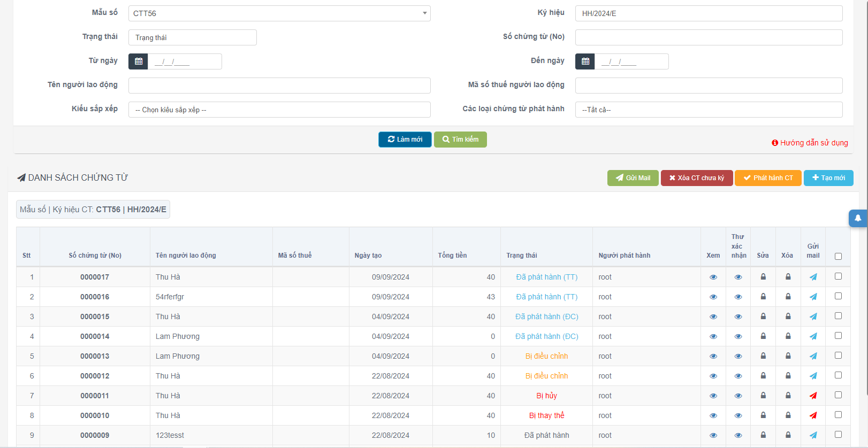Screen dimensions: 868x448
Task: Click the Tìm kiếm search button
Action: [460, 140]
